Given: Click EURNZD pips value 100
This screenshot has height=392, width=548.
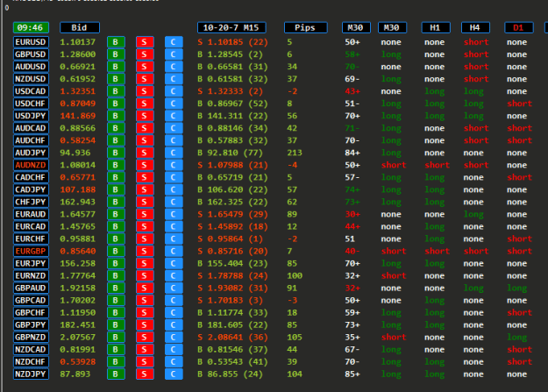Looking at the screenshot, I should tap(295, 275).
